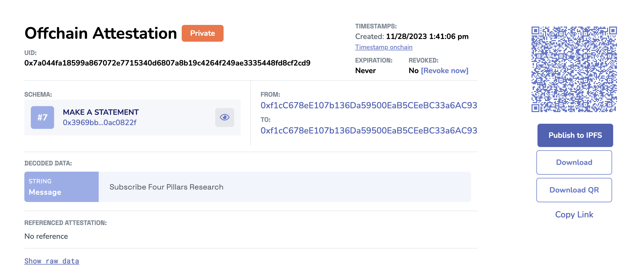Click the Download QR button
The image size is (644, 274).
point(574,190)
